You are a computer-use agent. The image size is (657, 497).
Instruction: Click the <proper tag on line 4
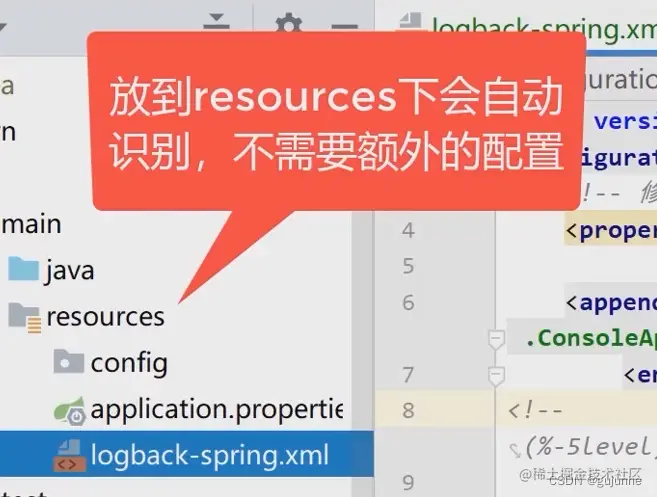click(x=611, y=230)
